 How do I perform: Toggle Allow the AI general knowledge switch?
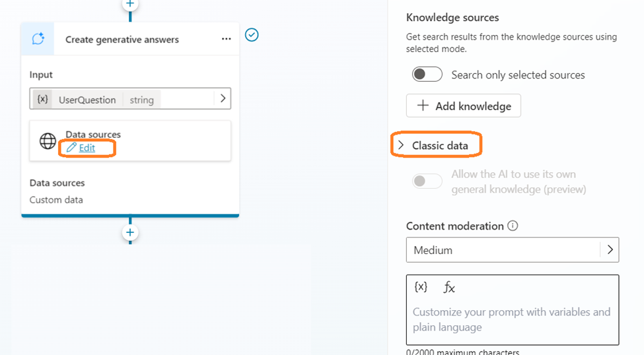427,181
